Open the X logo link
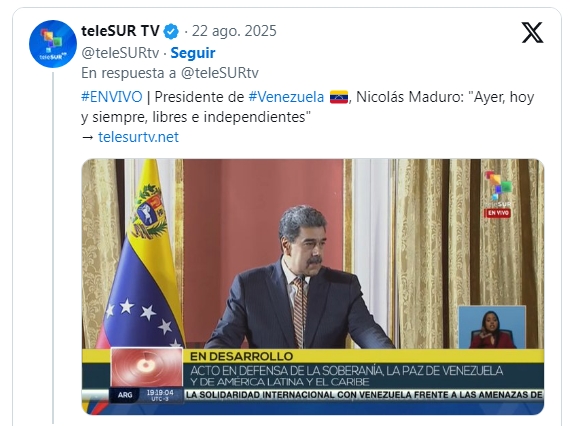573x426 pixels. (532, 32)
